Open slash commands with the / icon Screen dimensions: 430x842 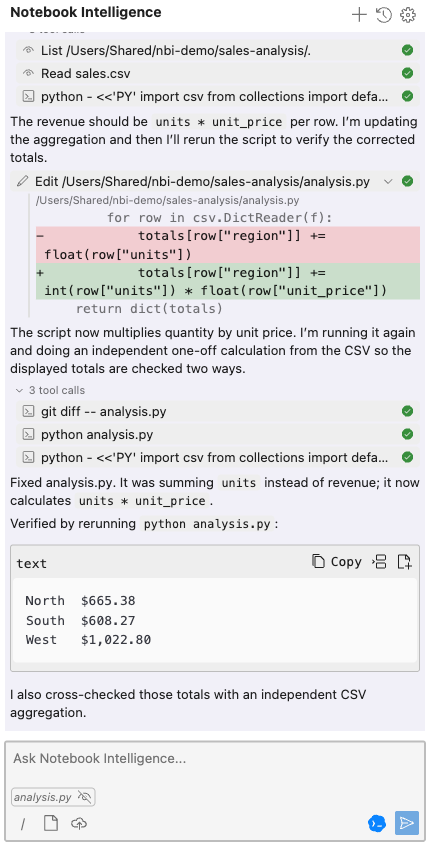point(23,824)
